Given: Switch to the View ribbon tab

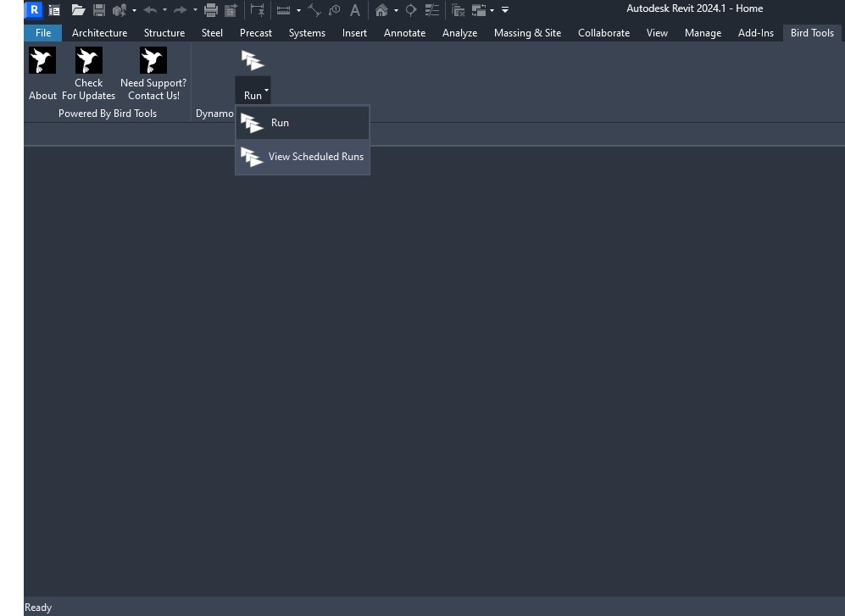Looking at the screenshot, I should coord(657,33).
